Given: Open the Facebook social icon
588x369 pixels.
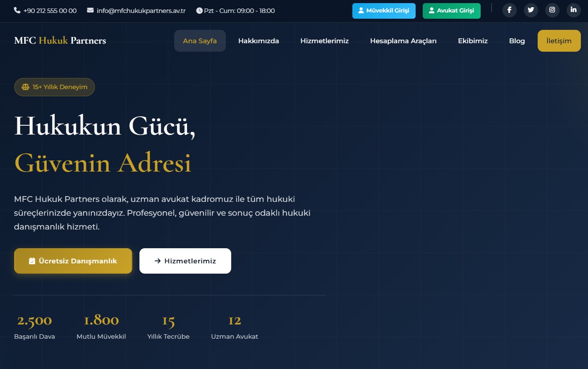Looking at the screenshot, I should click(x=509, y=10).
